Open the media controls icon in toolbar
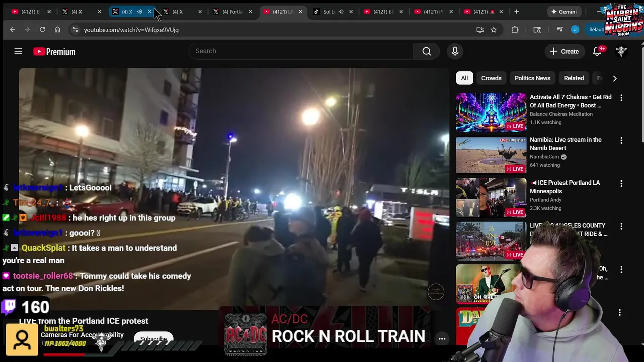 pyautogui.click(x=559, y=30)
